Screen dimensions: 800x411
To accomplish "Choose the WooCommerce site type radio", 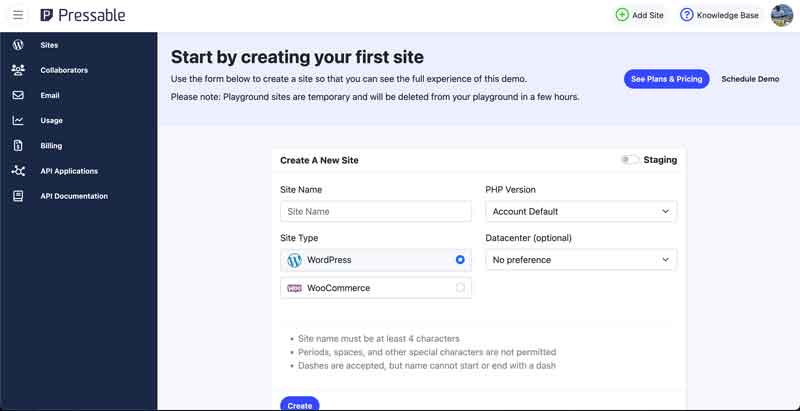I will coord(460,288).
